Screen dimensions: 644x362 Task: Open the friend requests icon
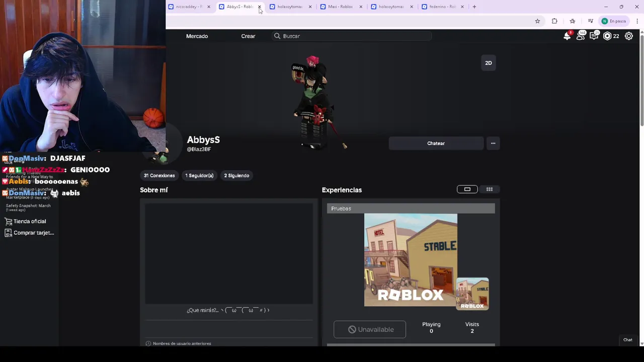[581, 36]
